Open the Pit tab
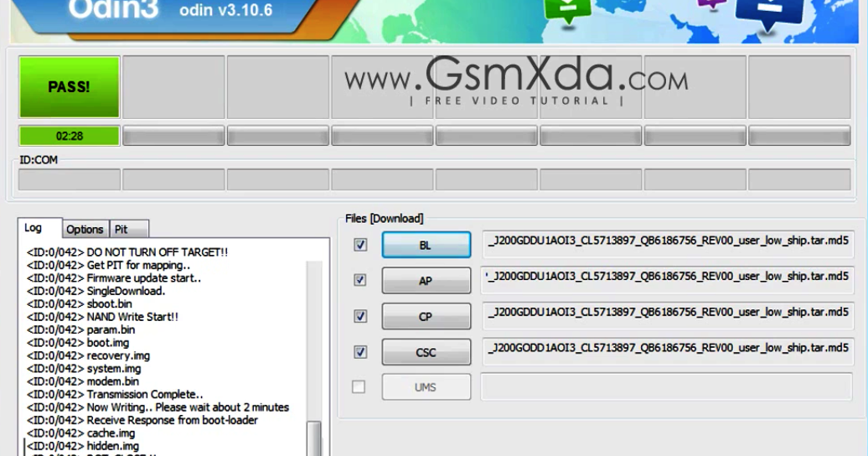 129,229
